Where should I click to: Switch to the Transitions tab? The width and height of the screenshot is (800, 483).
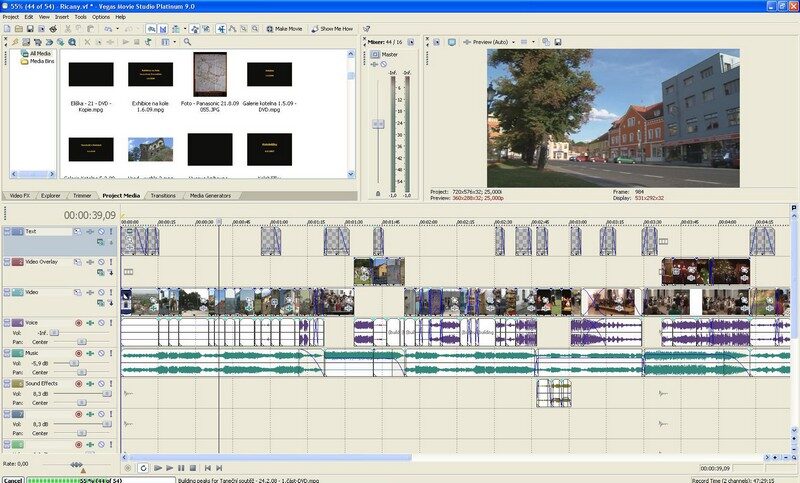coord(163,195)
